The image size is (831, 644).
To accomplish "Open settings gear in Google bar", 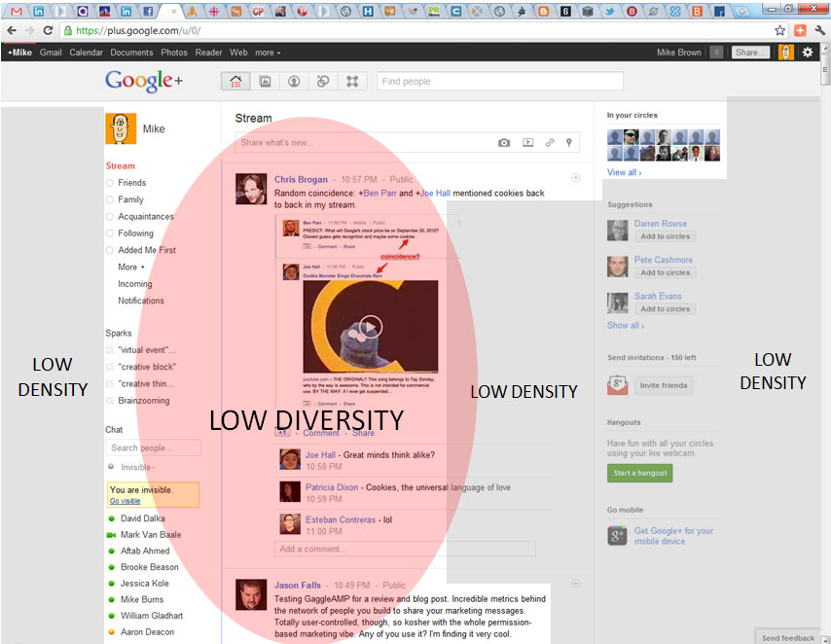I will click(807, 52).
